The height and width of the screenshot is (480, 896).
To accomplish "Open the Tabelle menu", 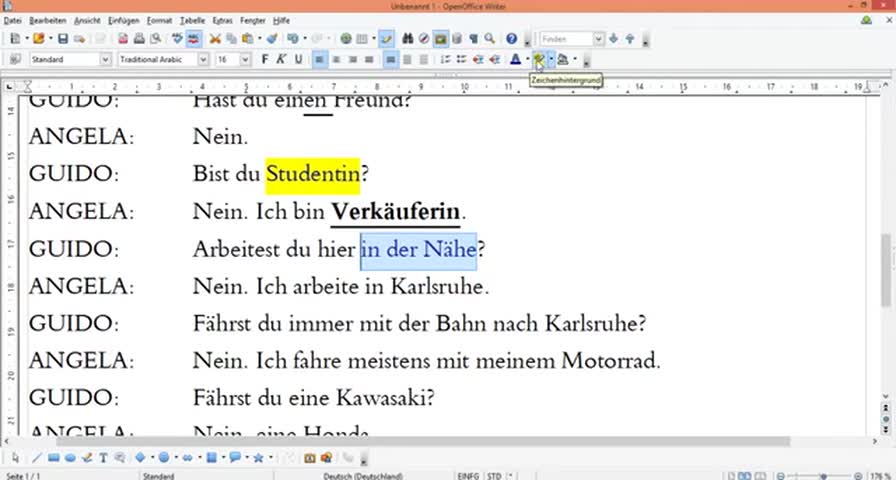I will click(x=193, y=21).
